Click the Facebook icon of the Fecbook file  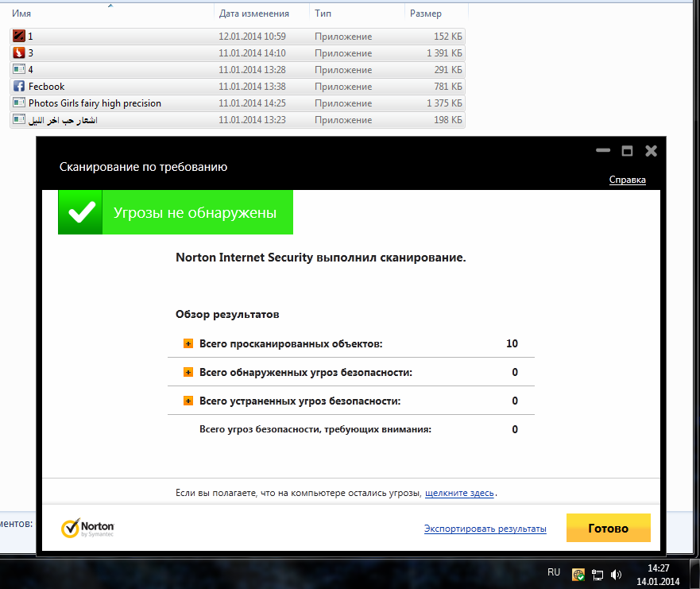coord(19,86)
